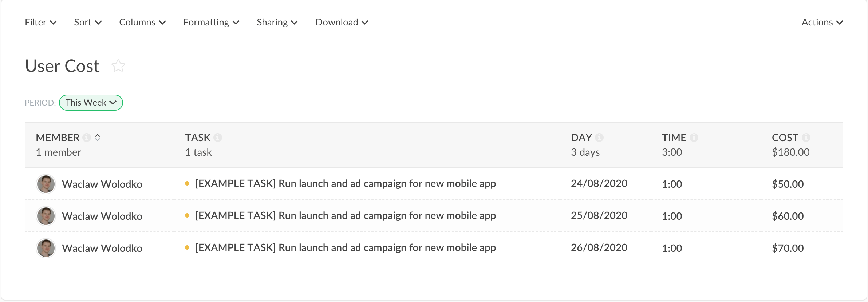Open the Sharing menu
Image resolution: width=868 pixels, height=302 pixels.
coord(277,23)
